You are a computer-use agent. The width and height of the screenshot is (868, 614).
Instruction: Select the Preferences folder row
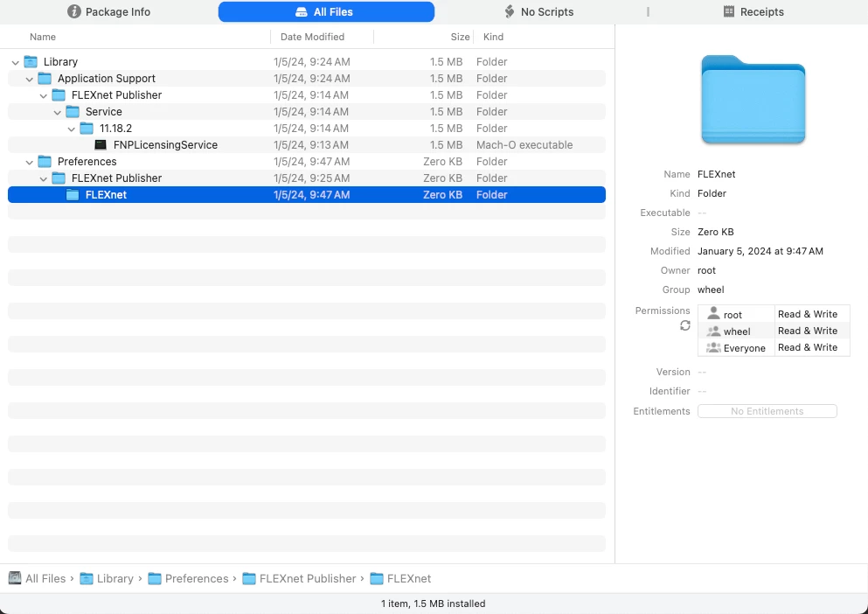coord(307,161)
